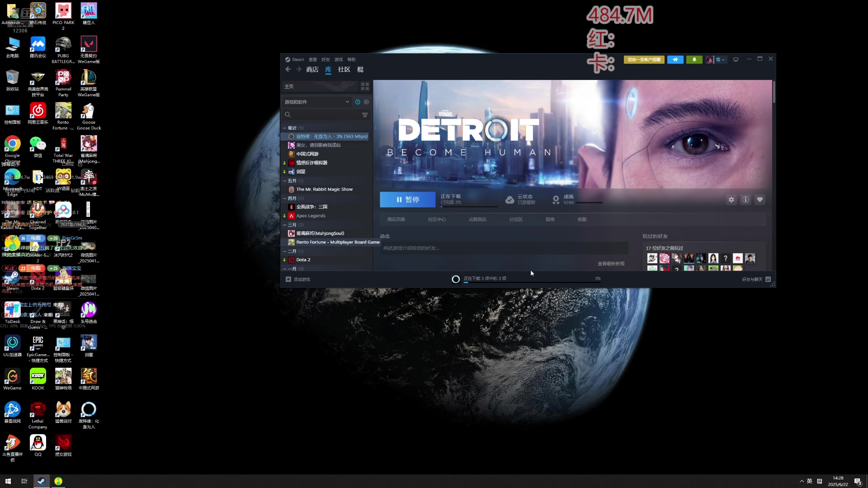Open the 游戏 menu
The width and height of the screenshot is (868, 488).
pyautogui.click(x=338, y=60)
